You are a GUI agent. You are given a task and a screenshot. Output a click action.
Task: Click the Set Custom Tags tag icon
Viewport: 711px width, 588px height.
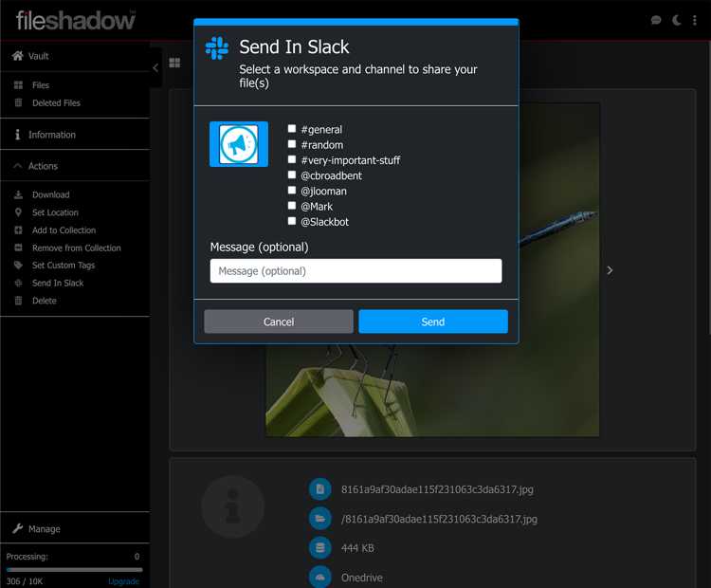click(x=18, y=265)
